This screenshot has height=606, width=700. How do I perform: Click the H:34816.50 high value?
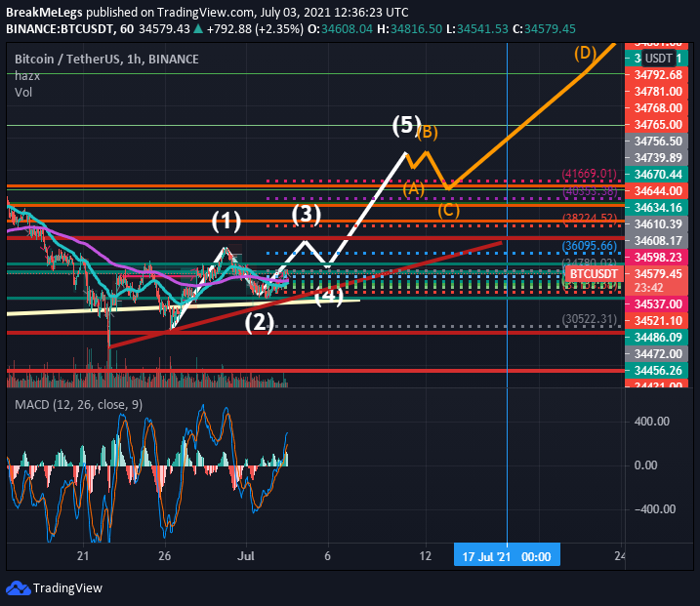410,29
